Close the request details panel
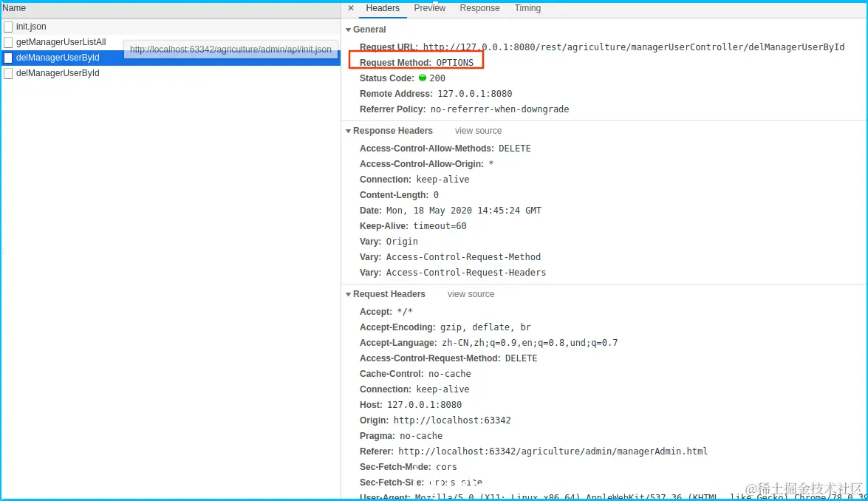This screenshot has height=501, width=868. tap(351, 8)
